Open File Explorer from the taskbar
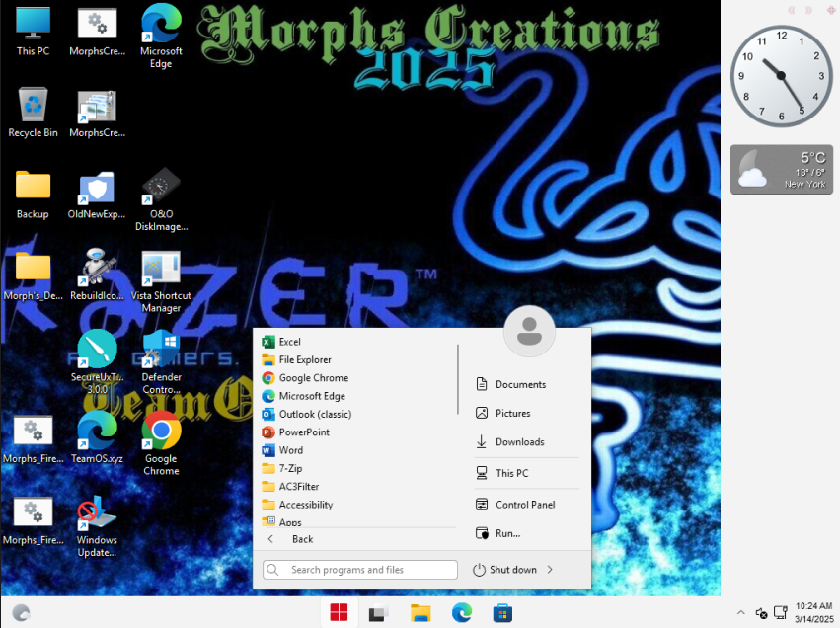Image resolution: width=840 pixels, height=628 pixels. click(420, 612)
